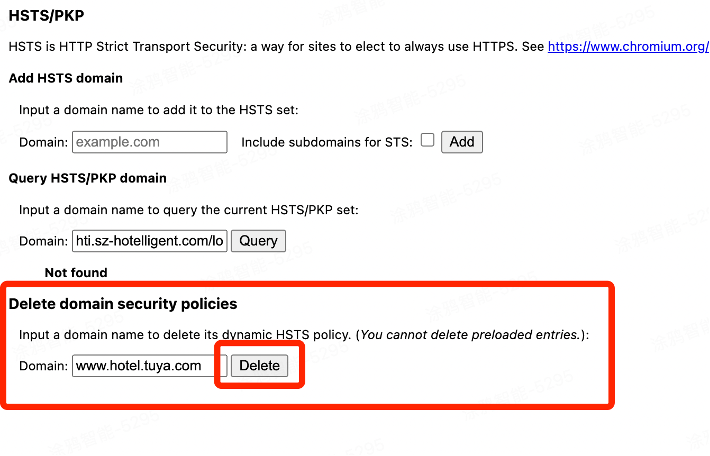Click the query current HSTS/PKP set instruction
This screenshot has height=456, width=710.
[188, 210]
